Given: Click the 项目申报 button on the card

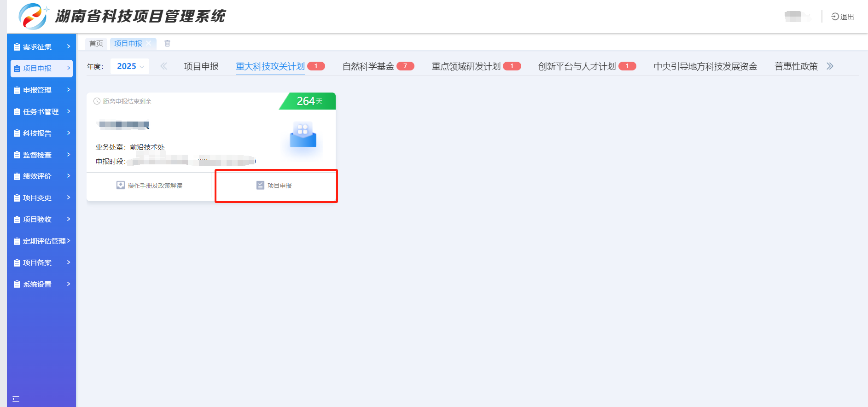Looking at the screenshot, I should [x=276, y=186].
